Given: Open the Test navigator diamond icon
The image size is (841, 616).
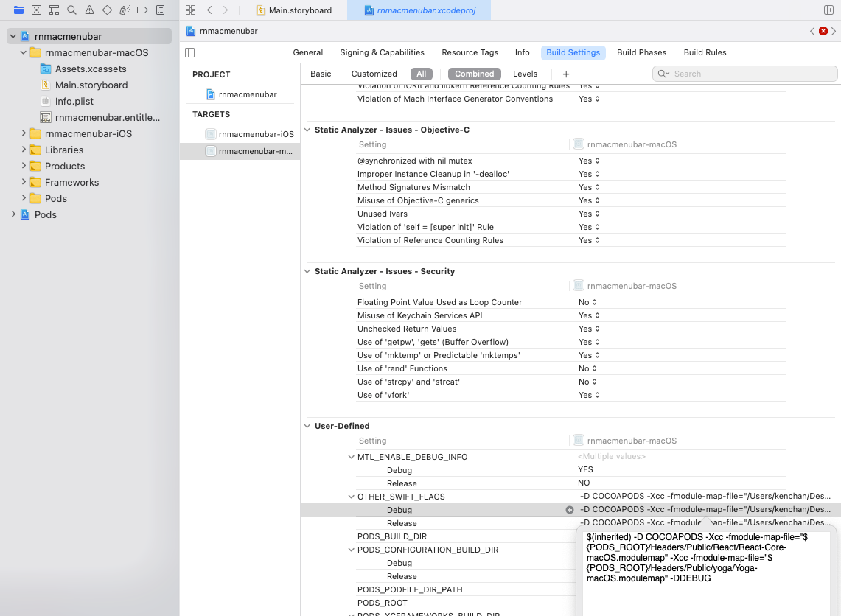Looking at the screenshot, I should [x=108, y=10].
